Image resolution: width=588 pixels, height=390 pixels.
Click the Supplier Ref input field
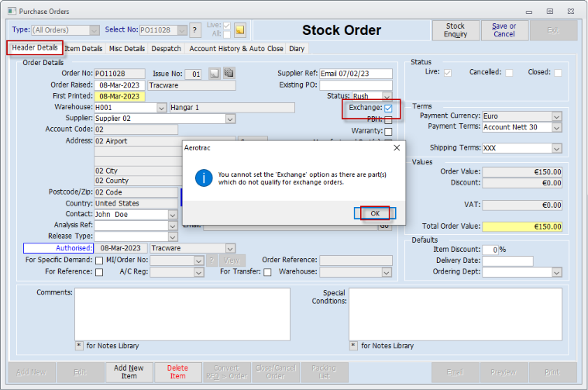coord(356,74)
